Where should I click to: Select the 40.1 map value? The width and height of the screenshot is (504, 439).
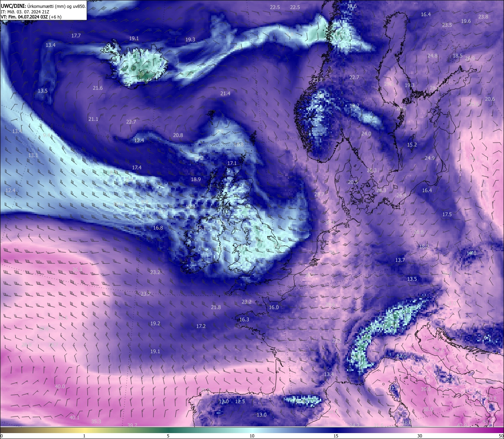[74, 418]
